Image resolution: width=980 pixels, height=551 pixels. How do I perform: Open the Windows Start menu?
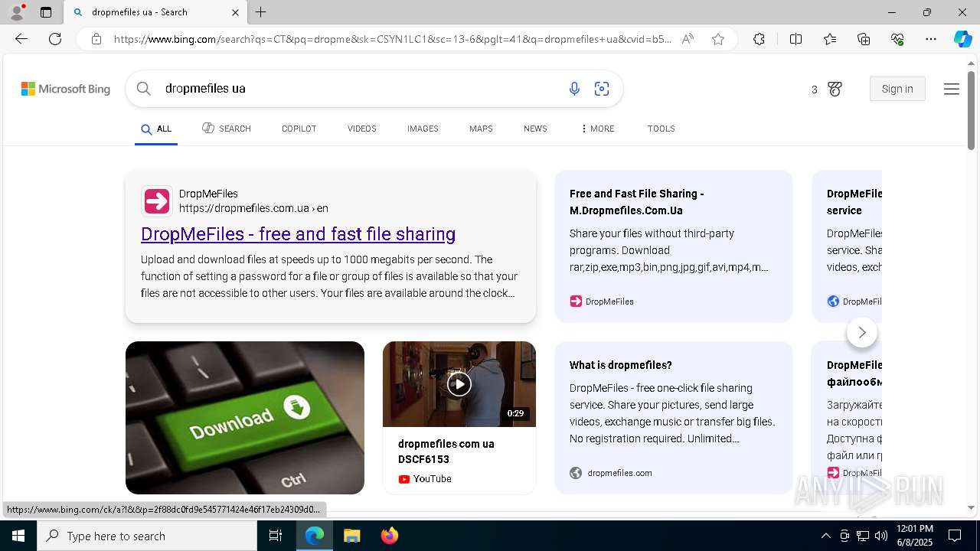pos(18,536)
